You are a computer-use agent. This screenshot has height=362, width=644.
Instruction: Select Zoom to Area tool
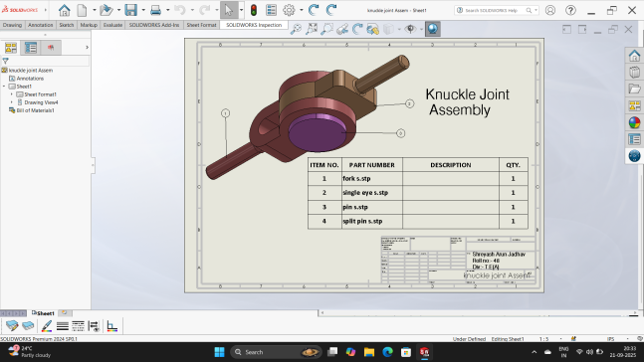coord(326,29)
